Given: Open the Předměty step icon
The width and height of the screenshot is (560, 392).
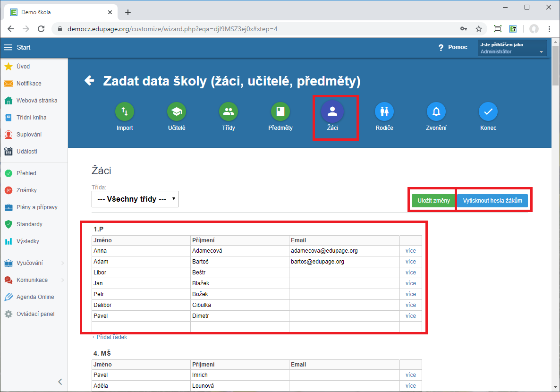Looking at the screenshot, I should point(280,112).
